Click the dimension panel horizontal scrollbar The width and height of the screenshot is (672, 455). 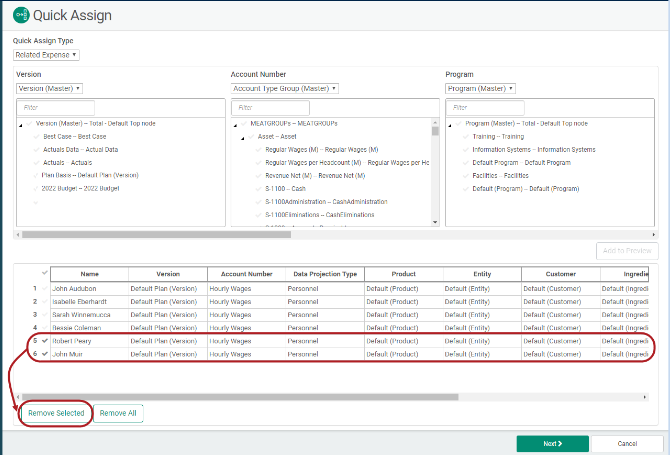(156, 234)
